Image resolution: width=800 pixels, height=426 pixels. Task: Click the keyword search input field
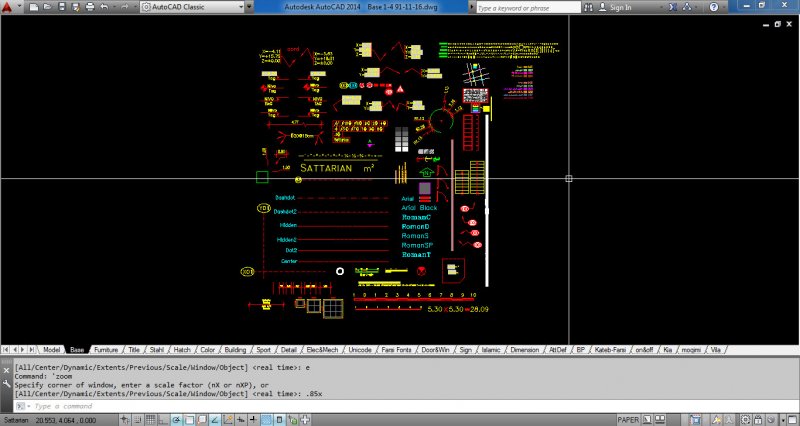pyautogui.click(x=528, y=8)
